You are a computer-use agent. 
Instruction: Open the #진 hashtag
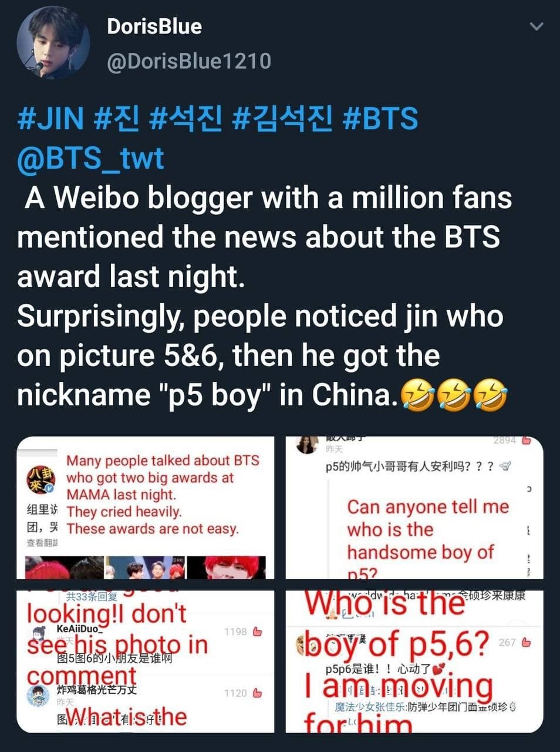(x=116, y=118)
